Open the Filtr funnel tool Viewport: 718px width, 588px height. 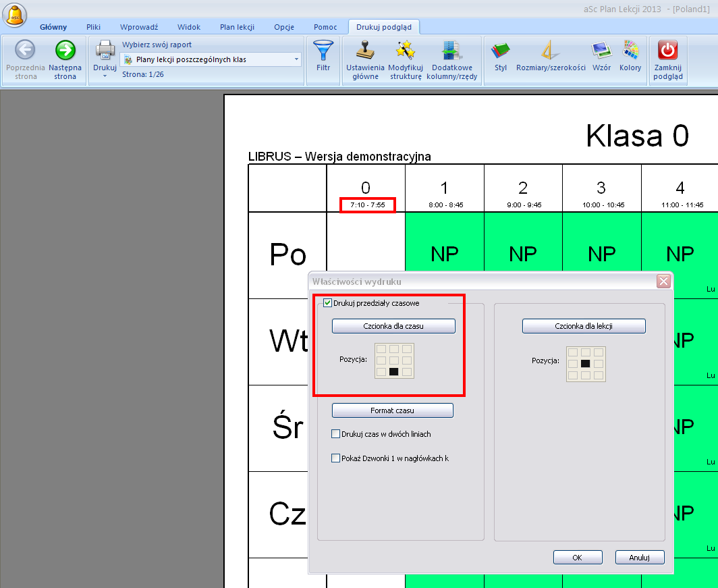pyautogui.click(x=323, y=51)
